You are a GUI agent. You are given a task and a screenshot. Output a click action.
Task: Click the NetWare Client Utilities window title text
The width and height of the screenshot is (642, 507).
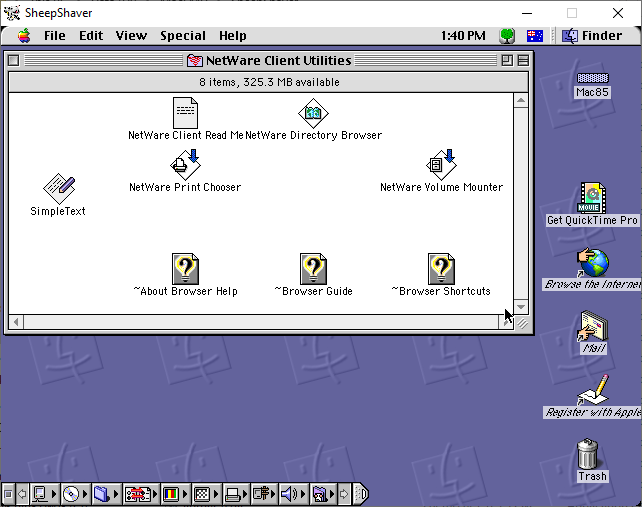point(278,61)
